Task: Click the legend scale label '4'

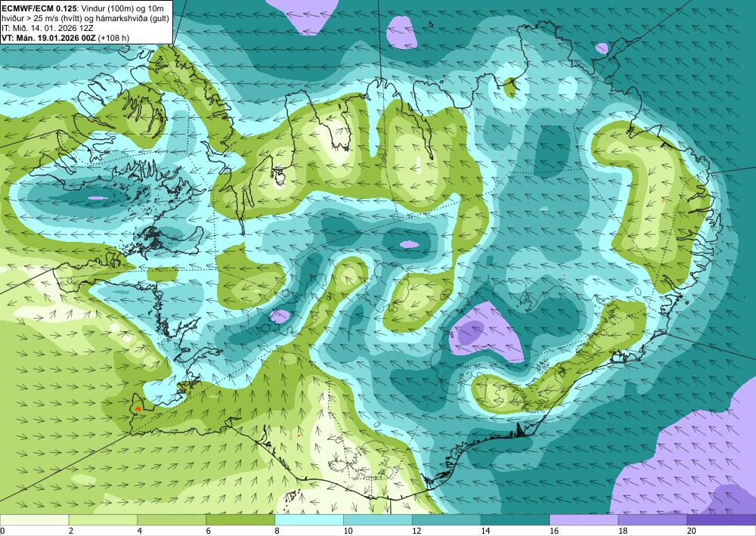Action: click(140, 531)
